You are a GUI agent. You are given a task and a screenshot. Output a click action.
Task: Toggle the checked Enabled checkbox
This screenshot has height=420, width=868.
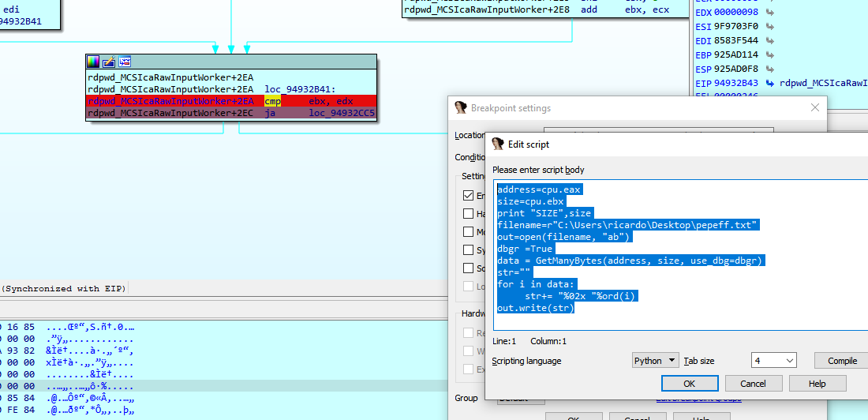pyautogui.click(x=469, y=195)
